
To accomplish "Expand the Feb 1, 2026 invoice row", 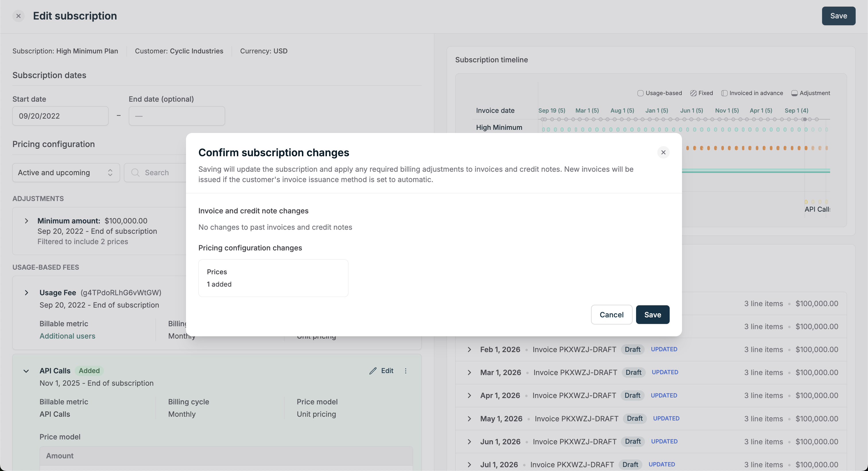I will click(469, 350).
